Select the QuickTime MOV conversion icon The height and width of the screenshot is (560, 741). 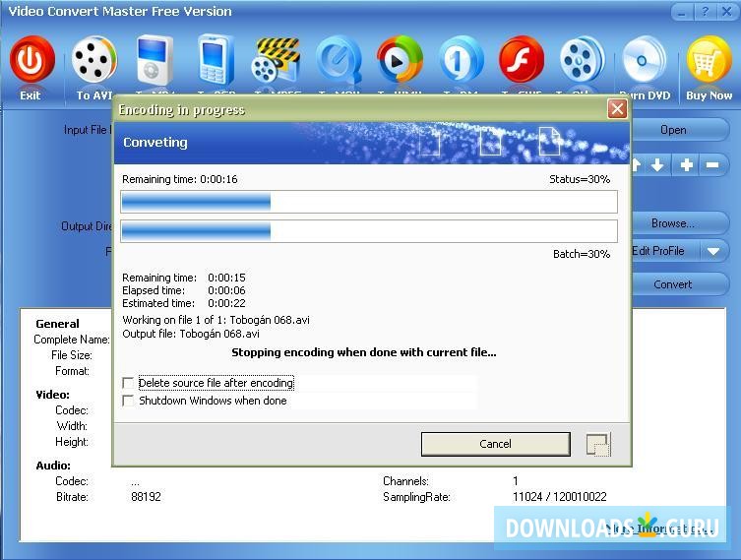[339, 60]
